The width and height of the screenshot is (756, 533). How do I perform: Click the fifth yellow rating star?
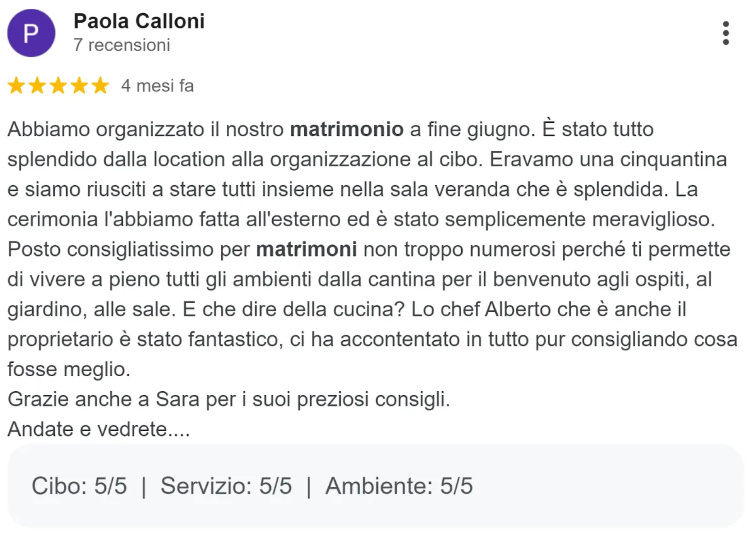coord(100,86)
